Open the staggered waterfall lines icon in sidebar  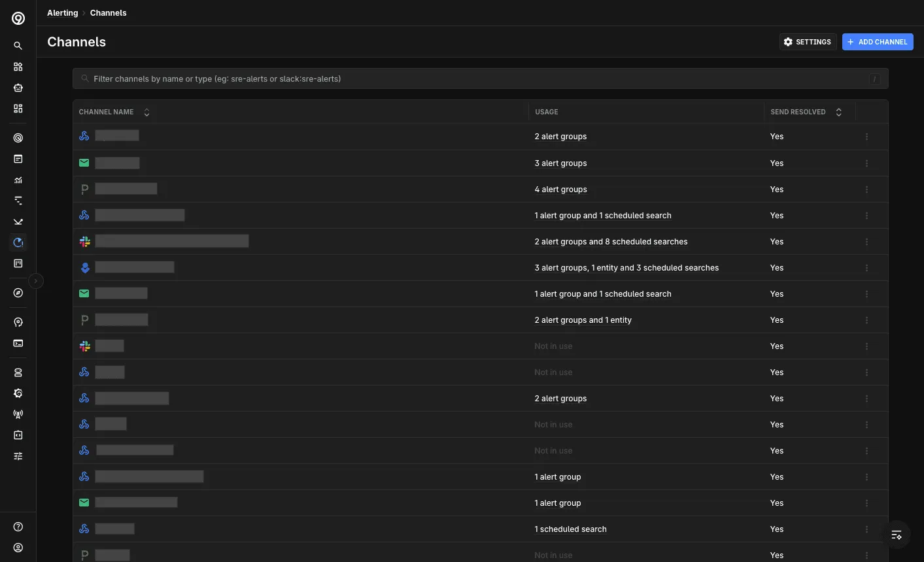18,201
